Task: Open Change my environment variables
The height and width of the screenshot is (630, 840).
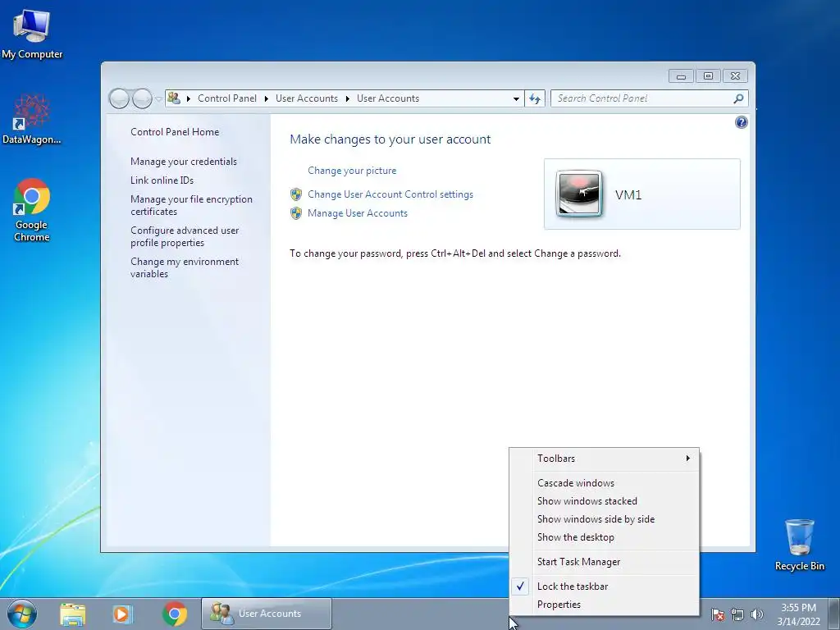Action: tap(185, 267)
